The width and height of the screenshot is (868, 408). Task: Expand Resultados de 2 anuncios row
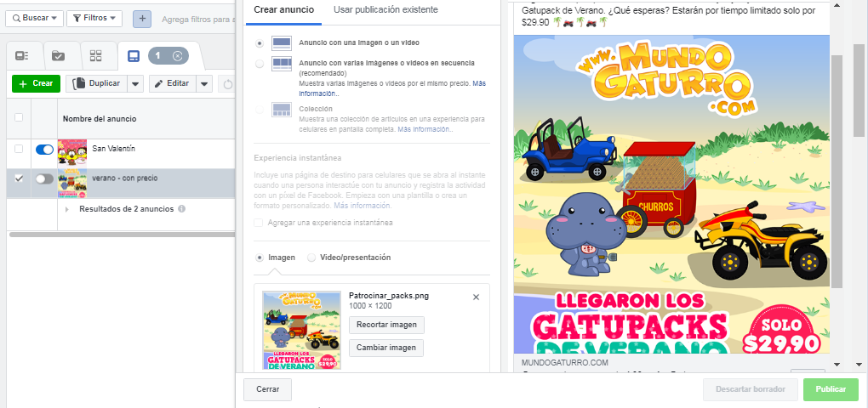click(x=67, y=210)
